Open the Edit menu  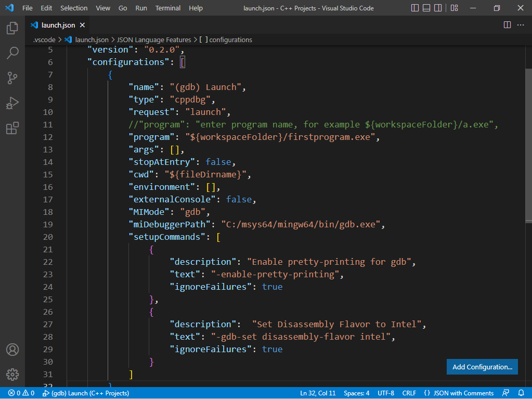coord(46,8)
